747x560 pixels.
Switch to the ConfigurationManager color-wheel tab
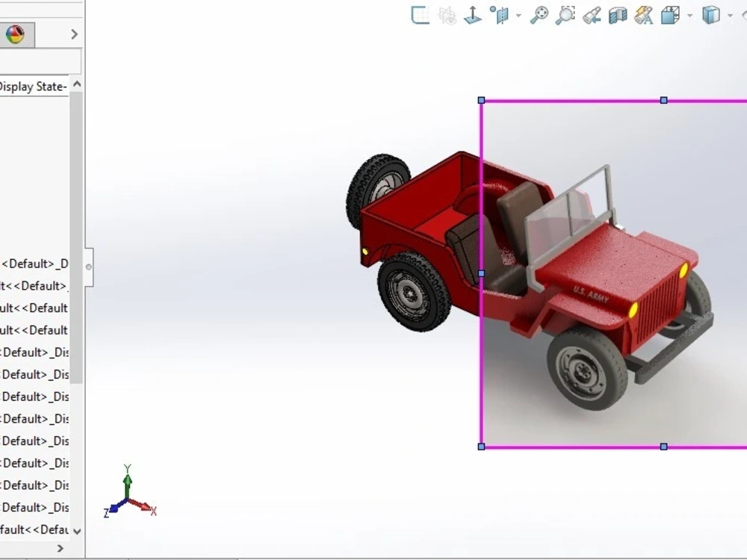16,34
